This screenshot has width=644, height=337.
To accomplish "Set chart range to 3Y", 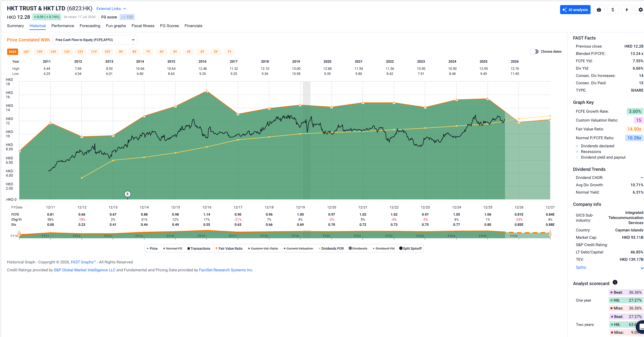I will [x=202, y=52].
